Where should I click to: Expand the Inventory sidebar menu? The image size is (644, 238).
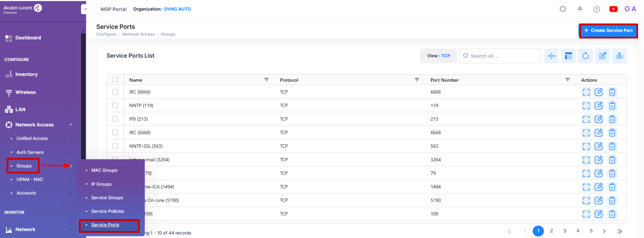38,74
